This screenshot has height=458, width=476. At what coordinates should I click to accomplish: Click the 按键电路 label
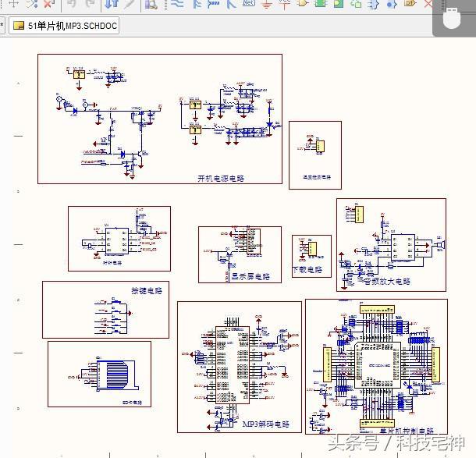point(147,291)
